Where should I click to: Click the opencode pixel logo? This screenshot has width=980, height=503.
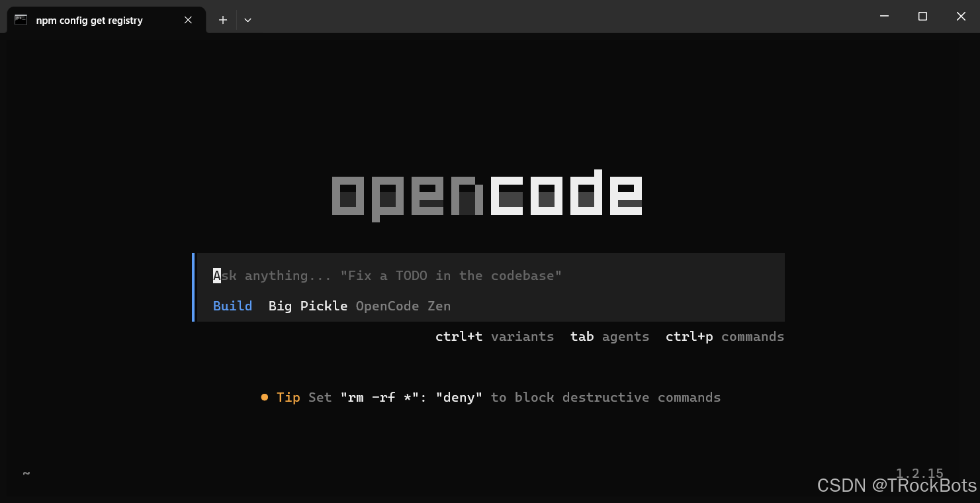pos(487,195)
